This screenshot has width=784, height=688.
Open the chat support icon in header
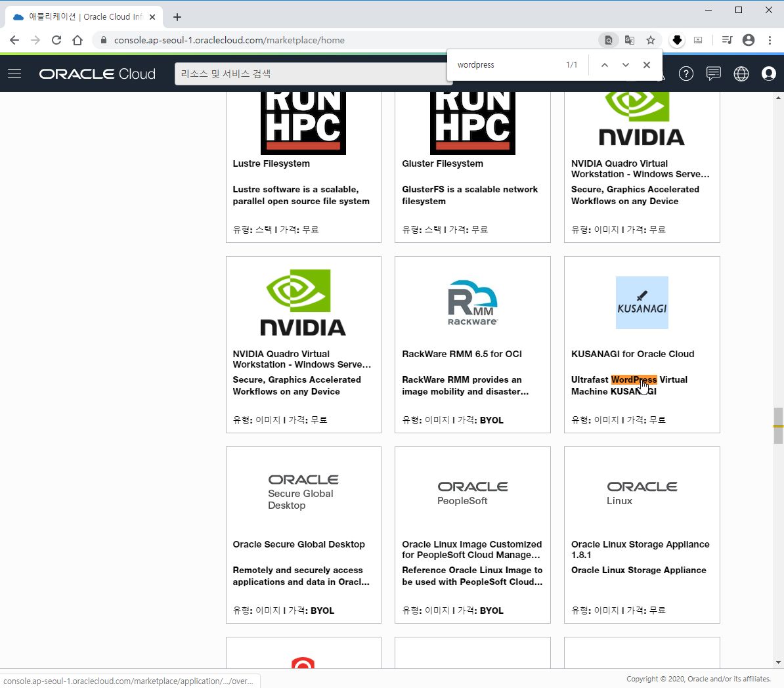point(714,74)
